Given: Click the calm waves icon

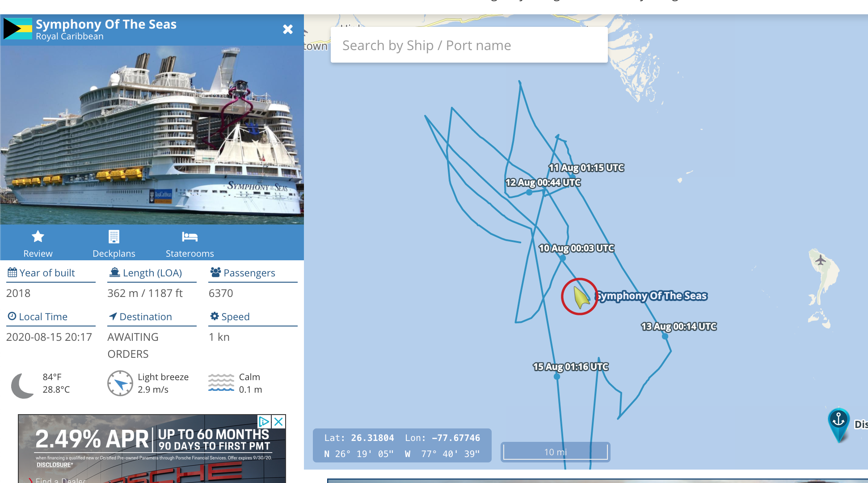Looking at the screenshot, I should (x=221, y=383).
